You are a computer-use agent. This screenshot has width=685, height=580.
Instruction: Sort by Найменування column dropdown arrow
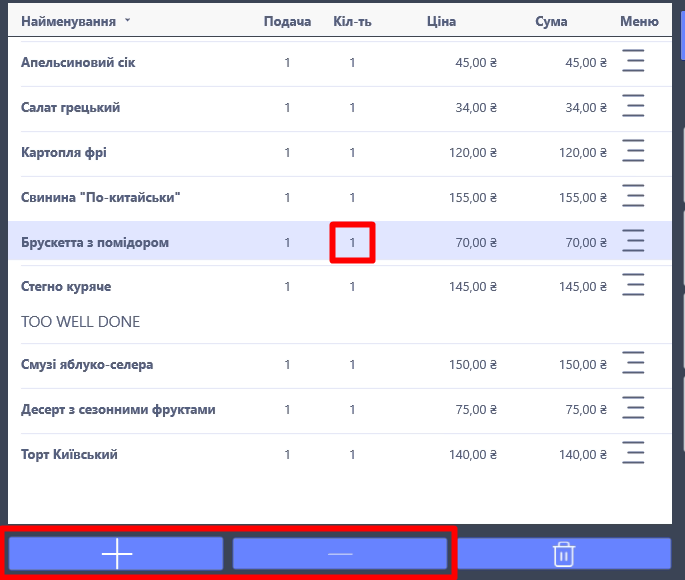127,21
